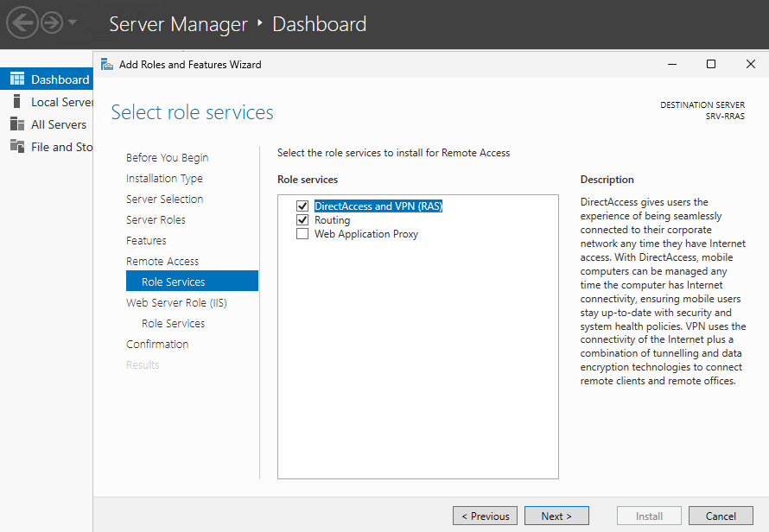Cancel the Add Roles and Features wizard
Screen dimensions: 769x532
721,516
